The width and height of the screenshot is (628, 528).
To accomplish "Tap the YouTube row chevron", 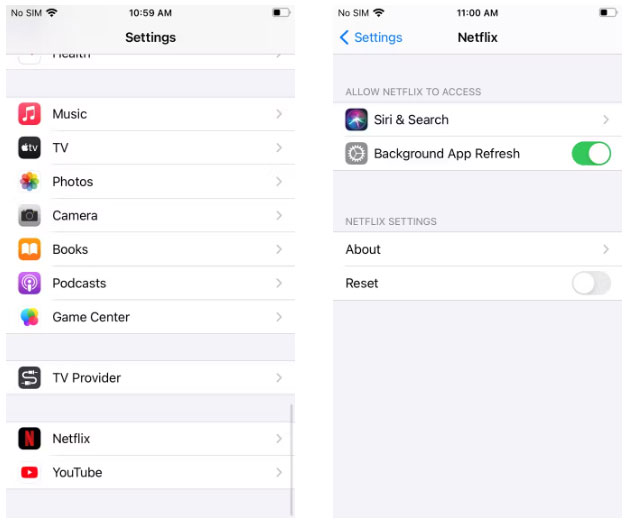I will (x=279, y=472).
